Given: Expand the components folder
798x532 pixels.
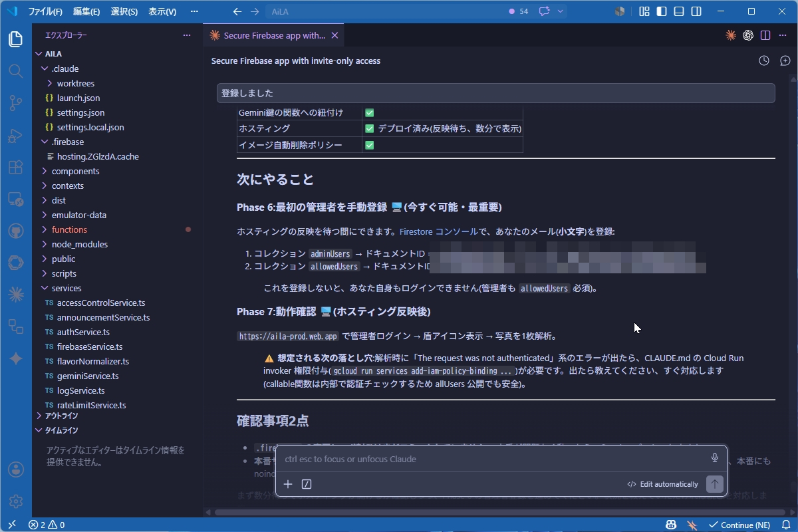Looking at the screenshot, I should click(118, 171).
